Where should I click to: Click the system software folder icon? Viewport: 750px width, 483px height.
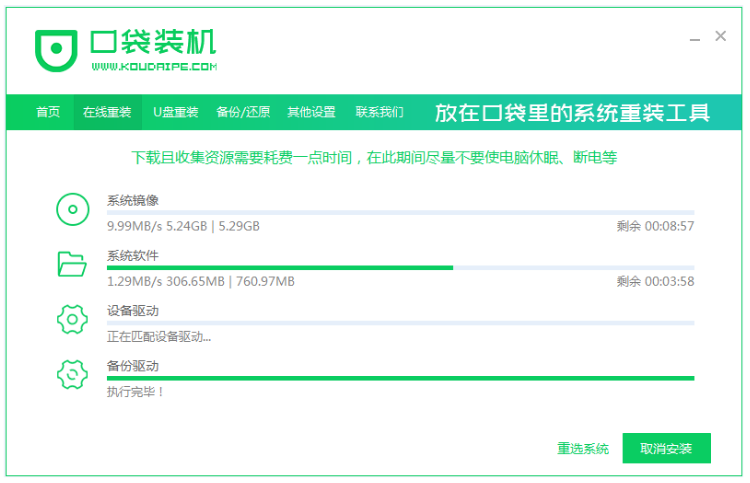click(72, 264)
